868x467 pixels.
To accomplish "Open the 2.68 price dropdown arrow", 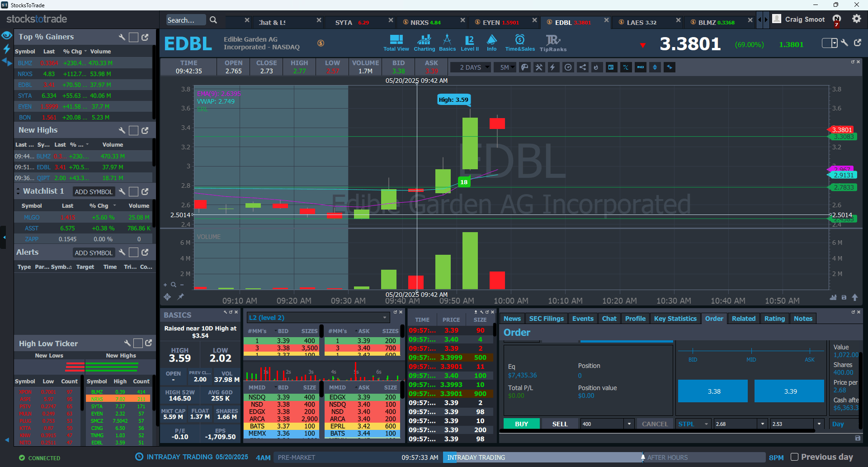I will click(x=763, y=424).
